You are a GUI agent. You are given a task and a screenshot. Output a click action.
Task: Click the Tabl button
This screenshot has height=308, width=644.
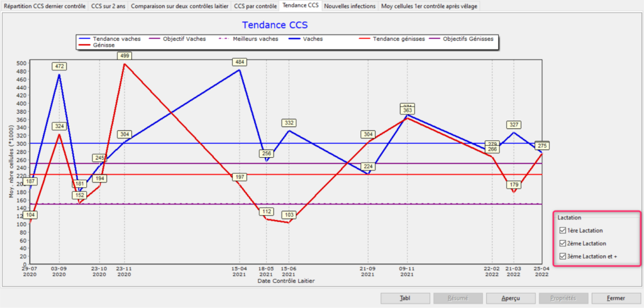pyautogui.click(x=405, y=298)
